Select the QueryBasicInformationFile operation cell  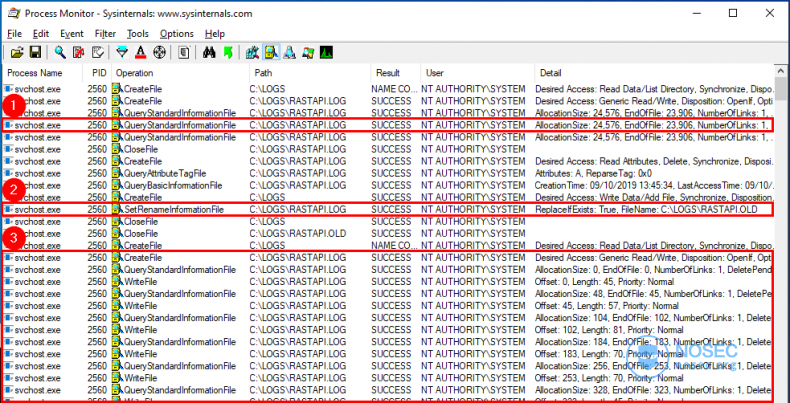click(x=173, y=185)
